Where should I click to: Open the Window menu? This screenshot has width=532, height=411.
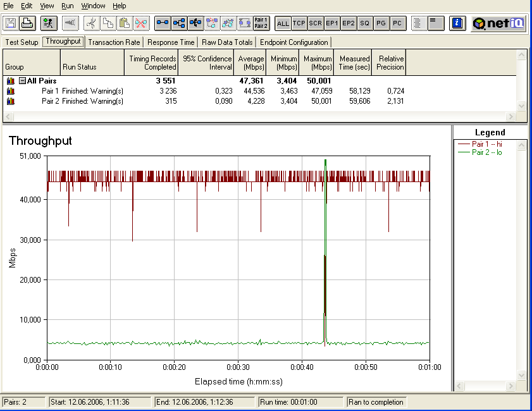pyautogui.click(x=93, y=6)
